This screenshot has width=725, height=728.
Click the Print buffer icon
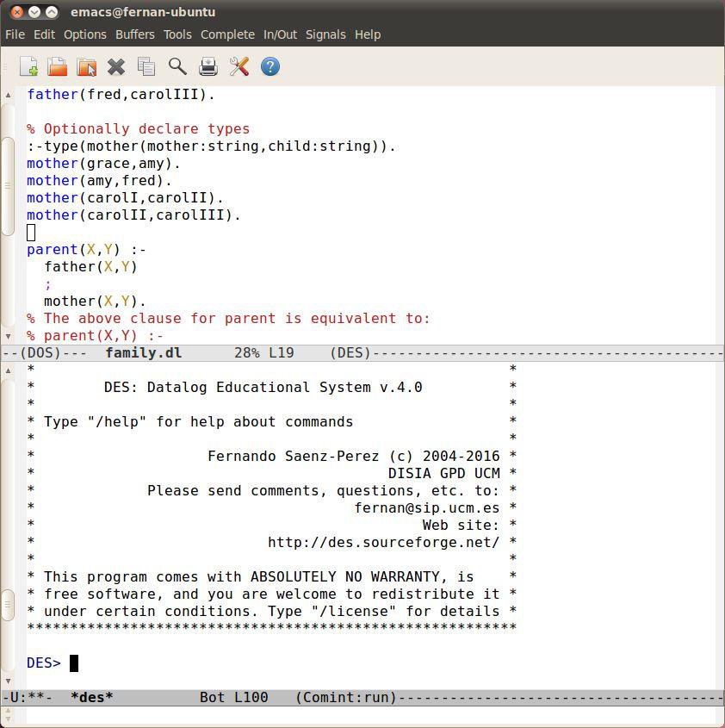(x=208, y=66)
